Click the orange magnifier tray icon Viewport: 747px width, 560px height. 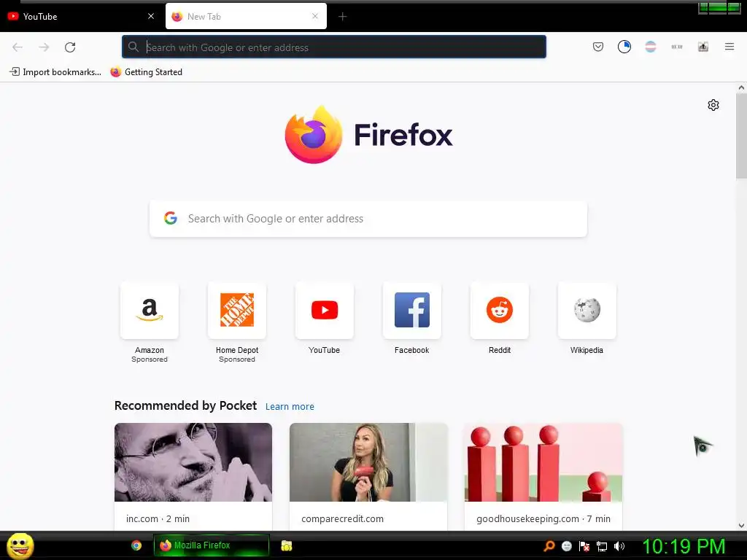coord(549,546)
